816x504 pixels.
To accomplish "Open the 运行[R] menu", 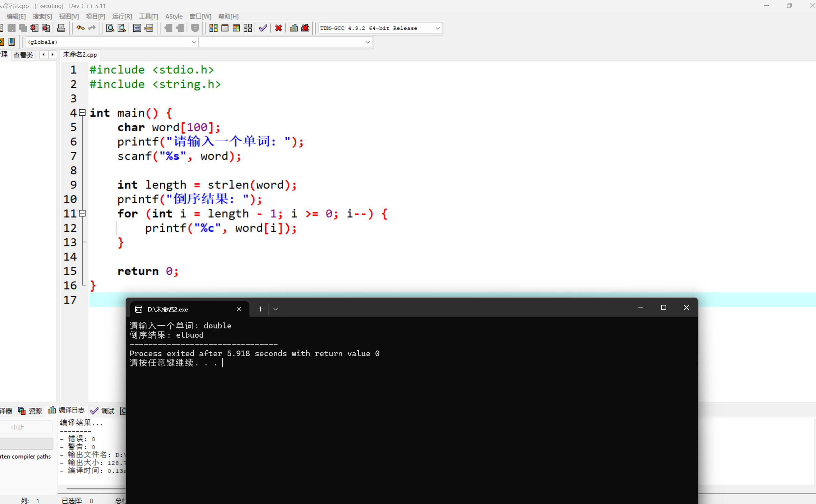I will pyautogui.click(x=122, y=16).
